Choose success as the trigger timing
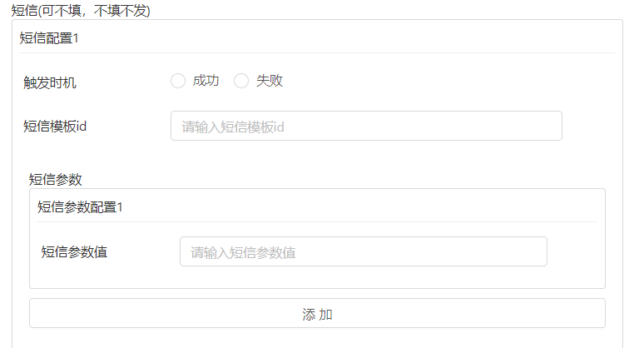This screenshot has height=348, width=644. (177, 81)
